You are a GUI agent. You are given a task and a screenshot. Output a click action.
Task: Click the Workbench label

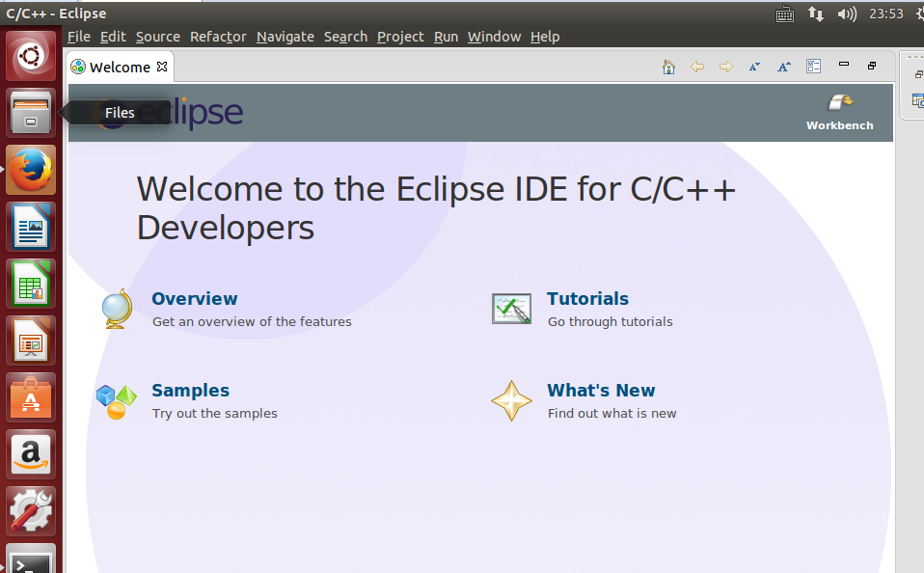pos(840,125)
